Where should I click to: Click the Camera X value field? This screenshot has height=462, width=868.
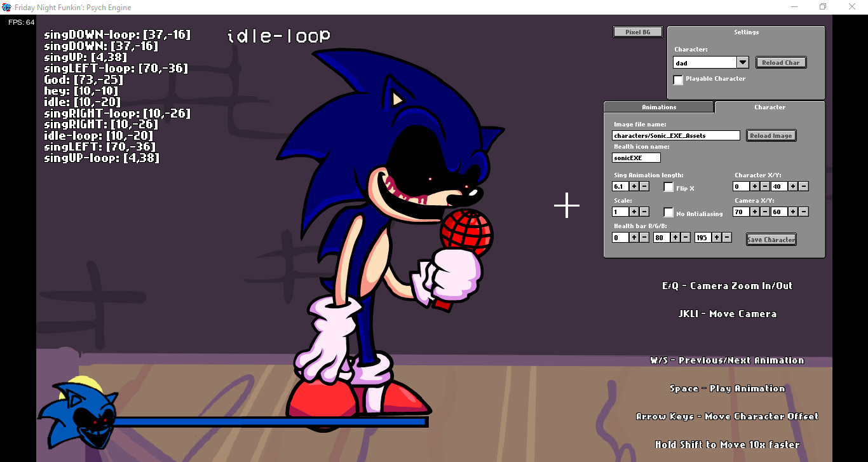tap(742, 212)
